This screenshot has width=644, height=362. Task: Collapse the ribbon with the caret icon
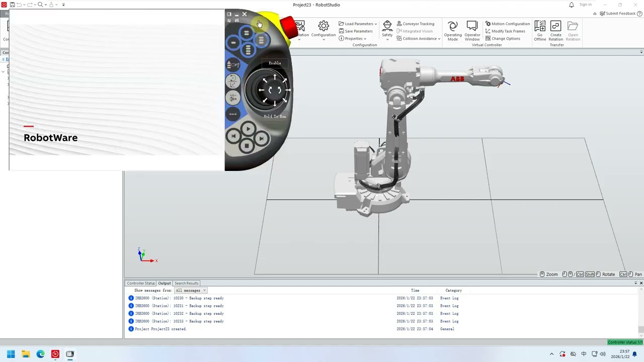[x=594, y=14]
